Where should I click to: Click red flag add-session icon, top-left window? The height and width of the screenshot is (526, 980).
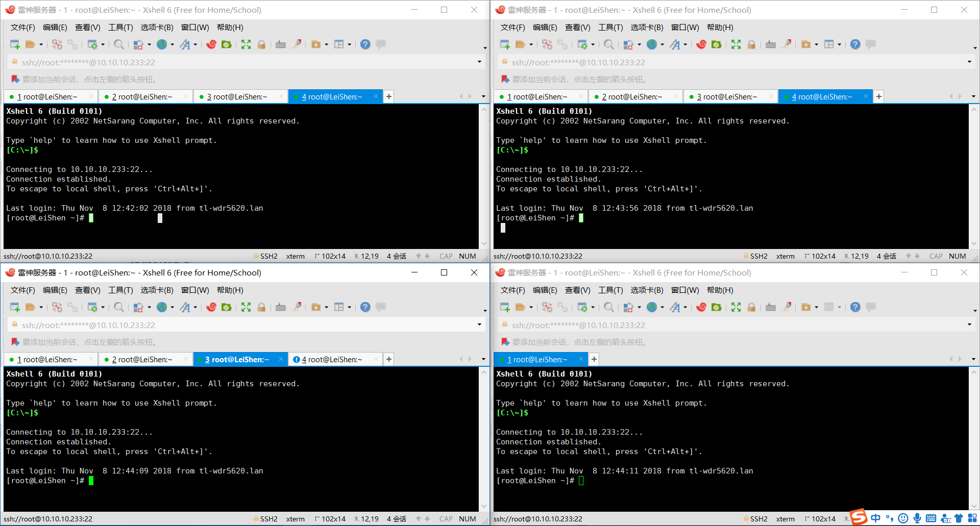(x=15, y=79)
